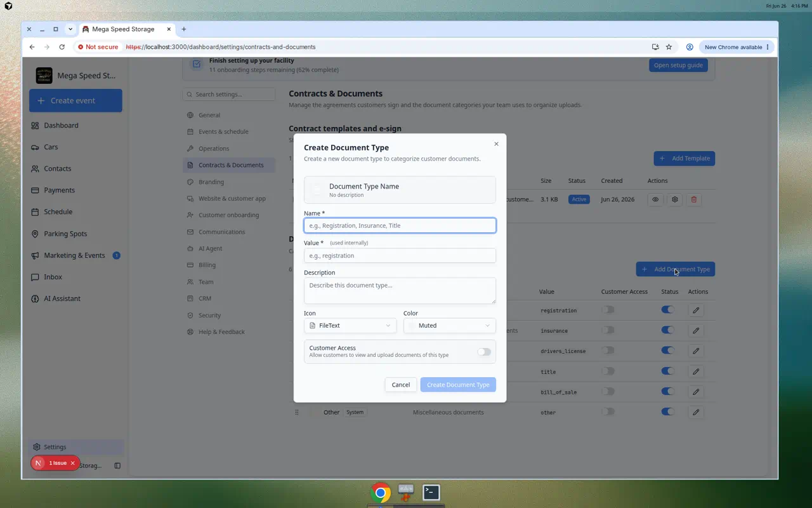Select Events & schedule settings tab

coord(229,131)
